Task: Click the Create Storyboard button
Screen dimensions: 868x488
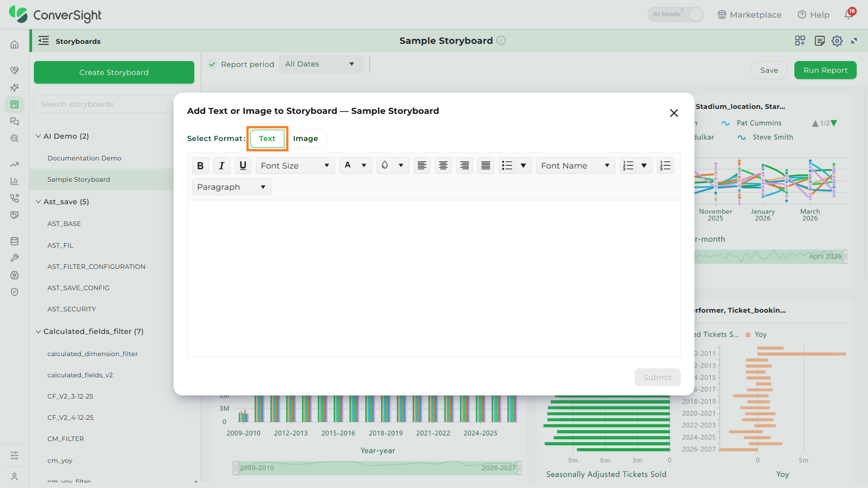Action: click(x=114, y=72)
